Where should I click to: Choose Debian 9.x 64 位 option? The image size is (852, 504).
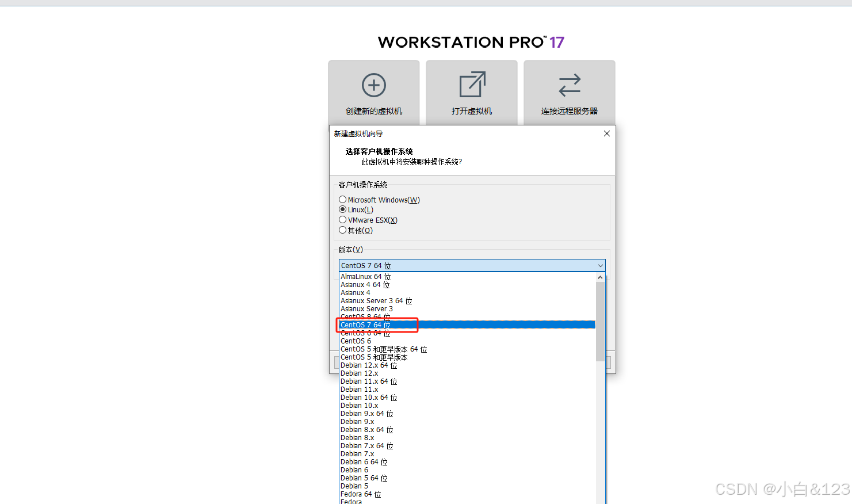click(467, 414)
